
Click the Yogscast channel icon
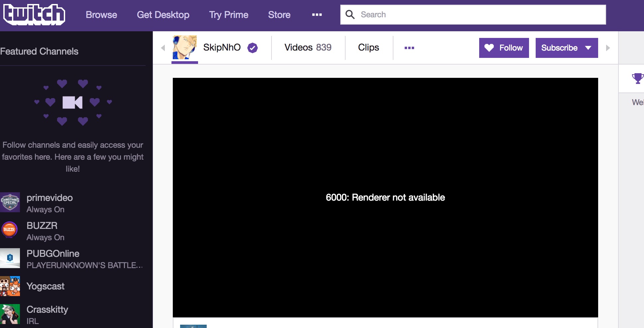pos(10,286)
